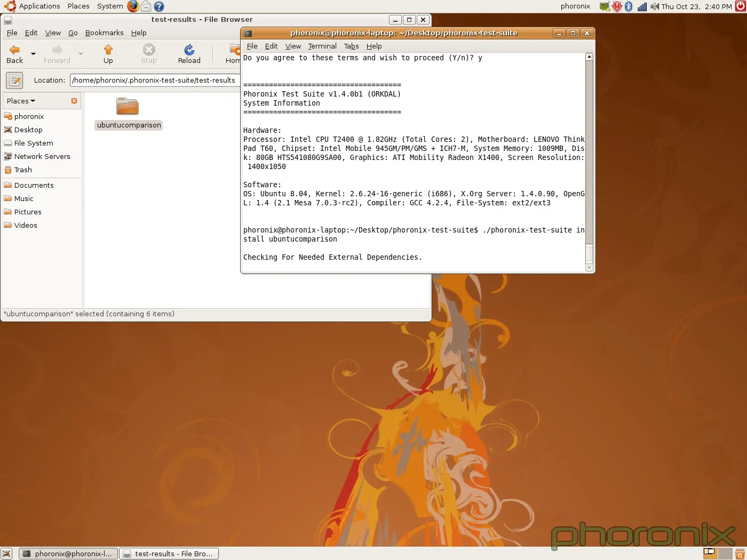Open File menu in File Browser

click(x=12, y=33)
